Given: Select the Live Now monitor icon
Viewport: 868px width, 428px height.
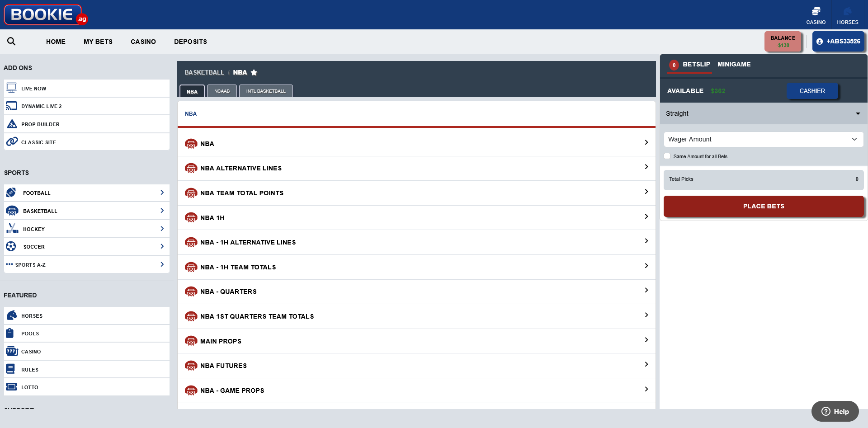Looking at the screenshot, I should tap(11, 87).
